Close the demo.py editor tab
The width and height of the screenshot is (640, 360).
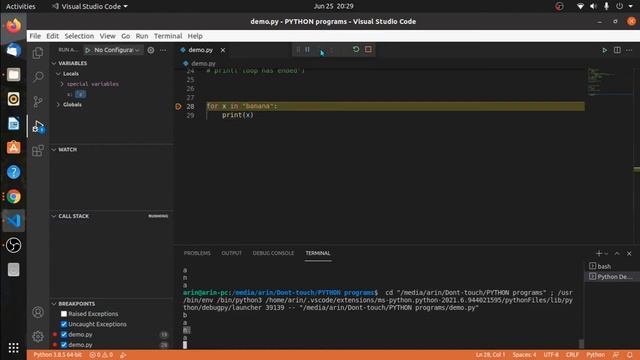(x=223, y=50)
